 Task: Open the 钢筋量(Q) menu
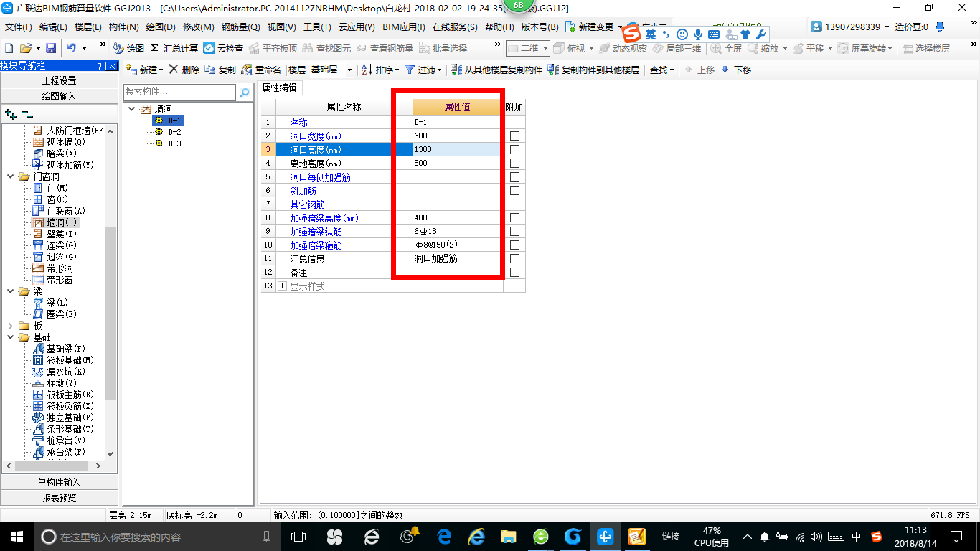click(x=240, y=27)
